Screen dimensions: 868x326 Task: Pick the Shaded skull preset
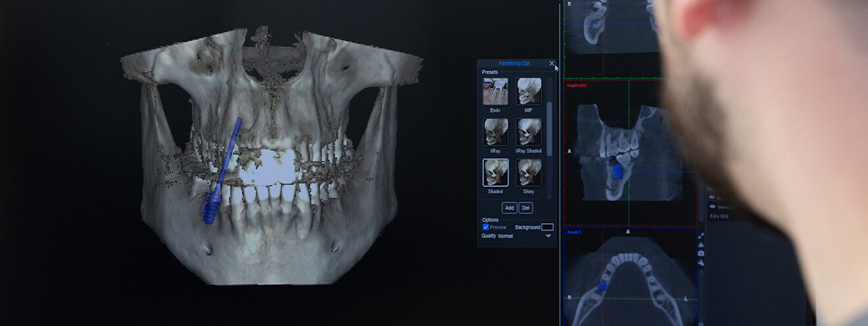pos(495,173)
